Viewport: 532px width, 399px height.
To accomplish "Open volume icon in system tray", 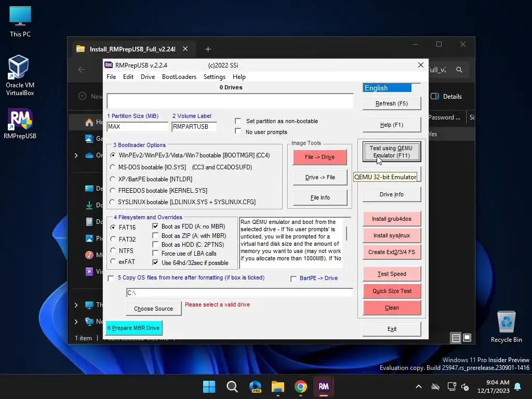I will tap(465, 387).
